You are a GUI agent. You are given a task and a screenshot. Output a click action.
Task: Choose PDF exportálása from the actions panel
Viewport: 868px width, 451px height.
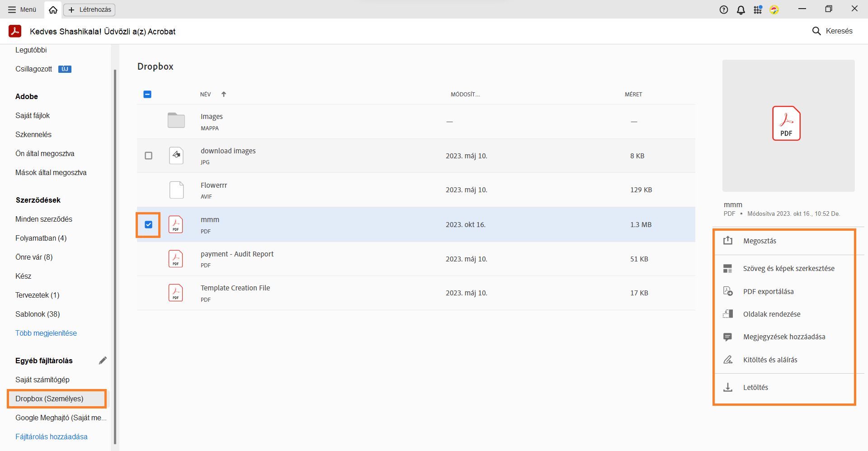768,291
